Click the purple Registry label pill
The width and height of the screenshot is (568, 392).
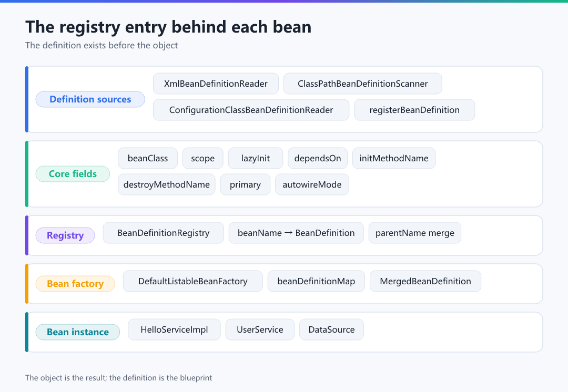[x=65, y=235]
